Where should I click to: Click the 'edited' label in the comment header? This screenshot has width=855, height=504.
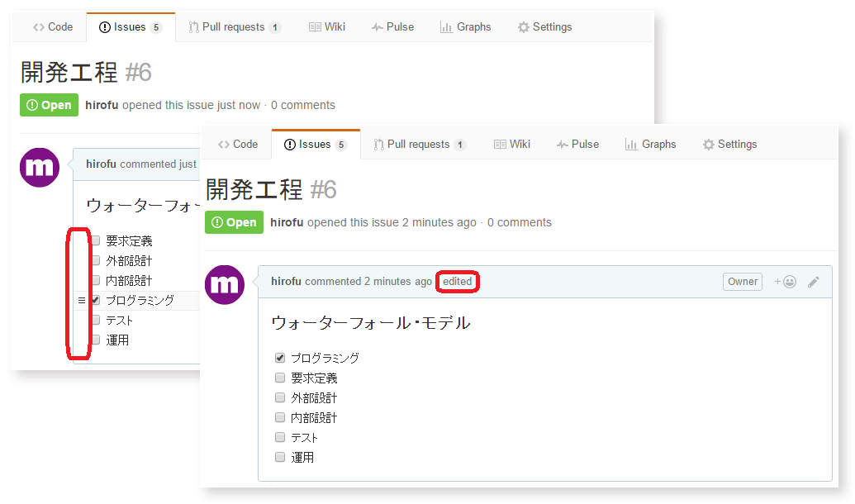(458, 282)
